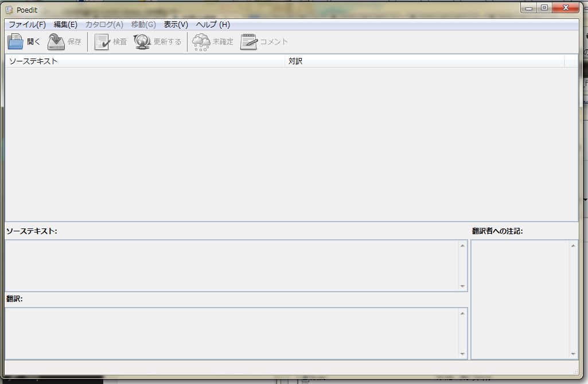Click inside the 翻訳 translation text field
The height and width of the screenshot is (384, 588).
click(x=229, y=333)
